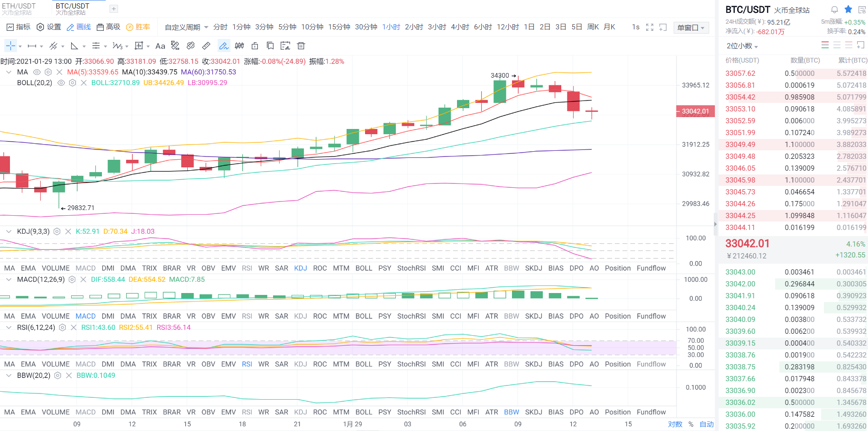This screenshot has width=868, height=431.
Task: Click the fullscreen expand icon
Action: [649, 27]
